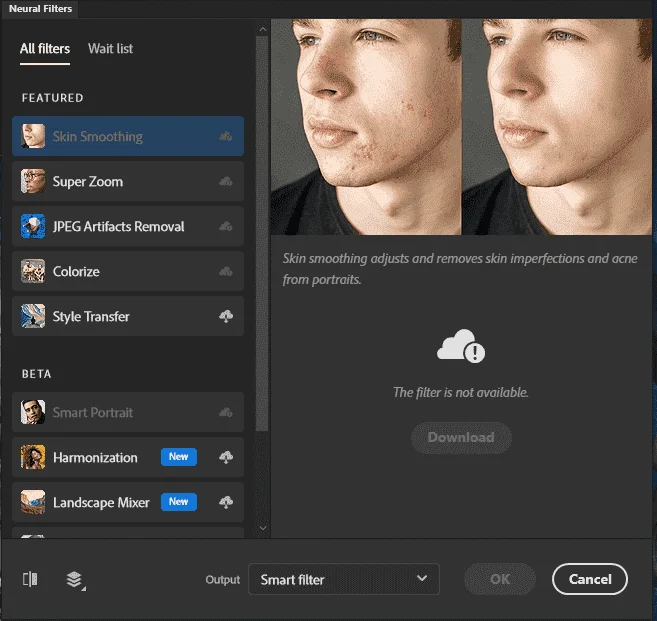Select the Smart Portrait label
This screenshot has height=621, width=657.
[x=93, y=413]
